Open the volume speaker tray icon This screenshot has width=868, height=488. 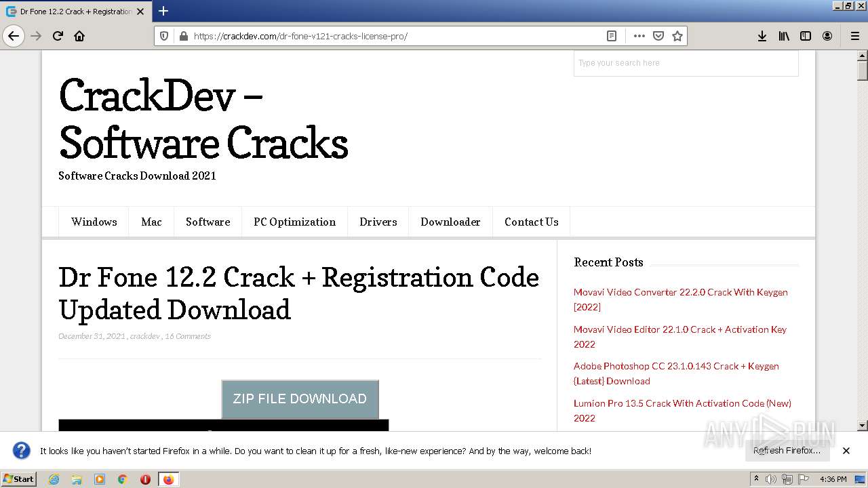click(771, 479)
